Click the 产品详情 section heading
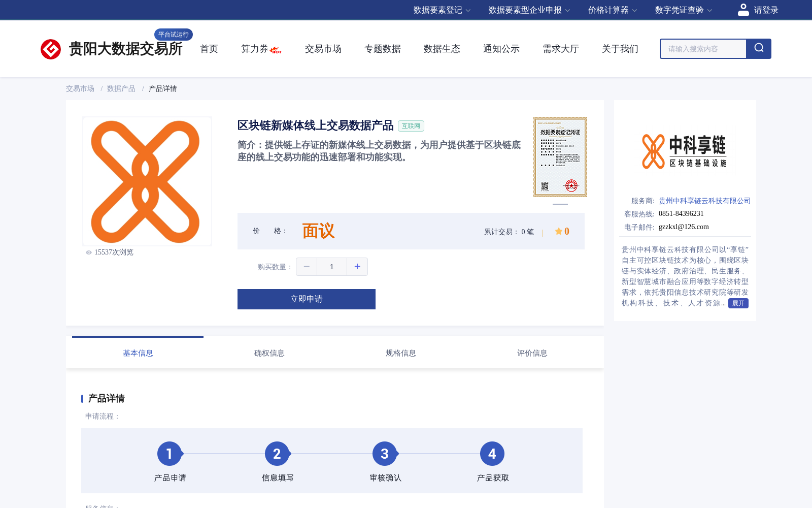Screen dimensions: 812x508 tap(107, 398)
